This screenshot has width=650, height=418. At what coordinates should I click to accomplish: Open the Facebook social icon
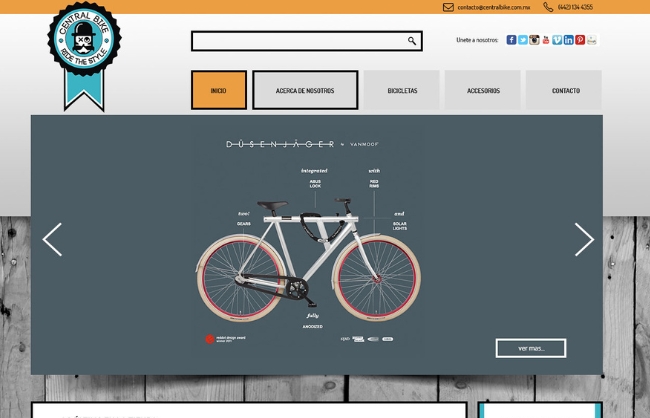point(511,40)
